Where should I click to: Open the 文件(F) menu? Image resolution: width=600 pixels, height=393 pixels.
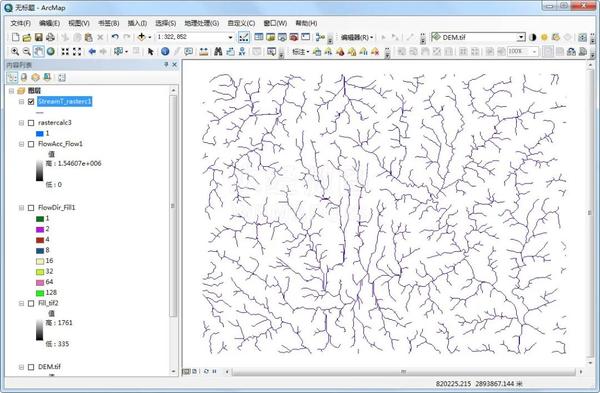tap(21, 23)
